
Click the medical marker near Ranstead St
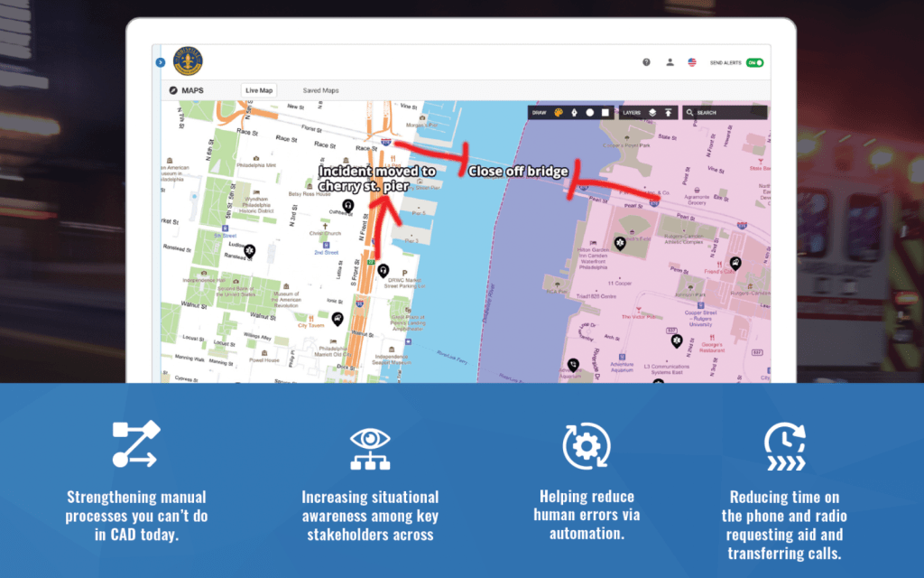pos(250,251)
